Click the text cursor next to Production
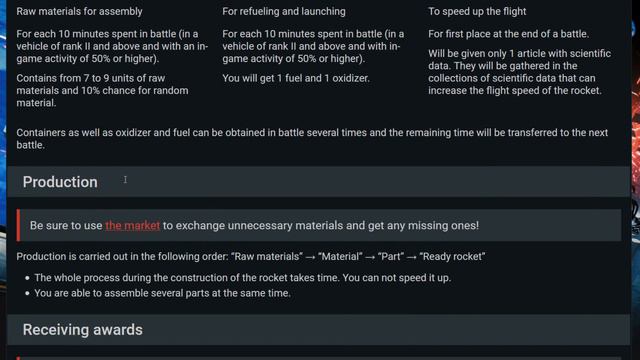 125,180
